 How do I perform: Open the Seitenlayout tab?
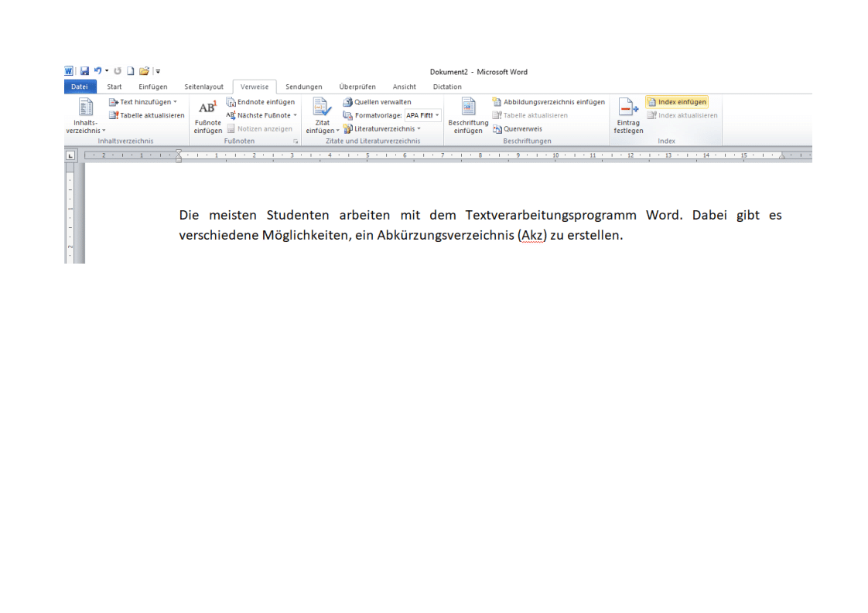(x=203, y=87)
